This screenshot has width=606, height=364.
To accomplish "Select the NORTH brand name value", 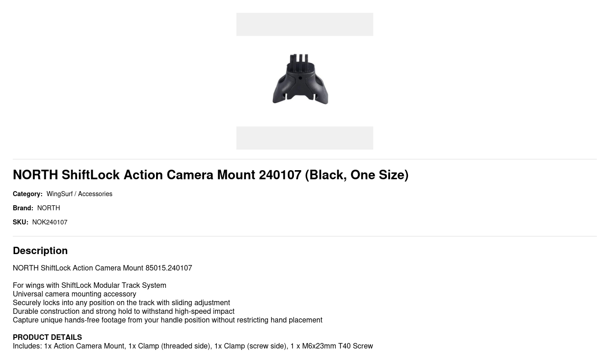I will pyautogui.click(x=48, y=208).
